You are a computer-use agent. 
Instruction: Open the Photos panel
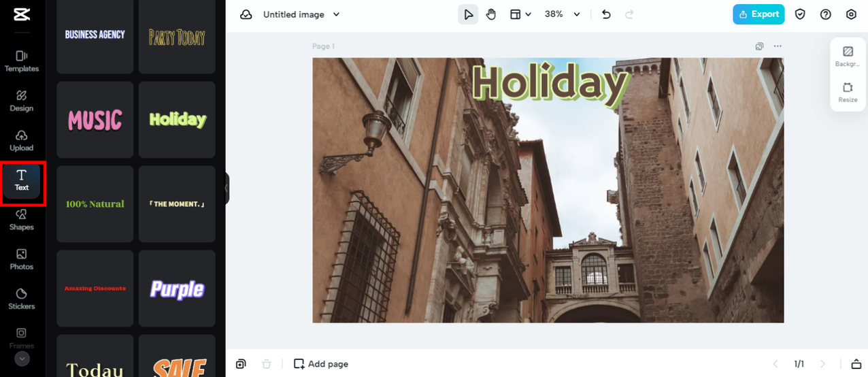pos(22,259)
